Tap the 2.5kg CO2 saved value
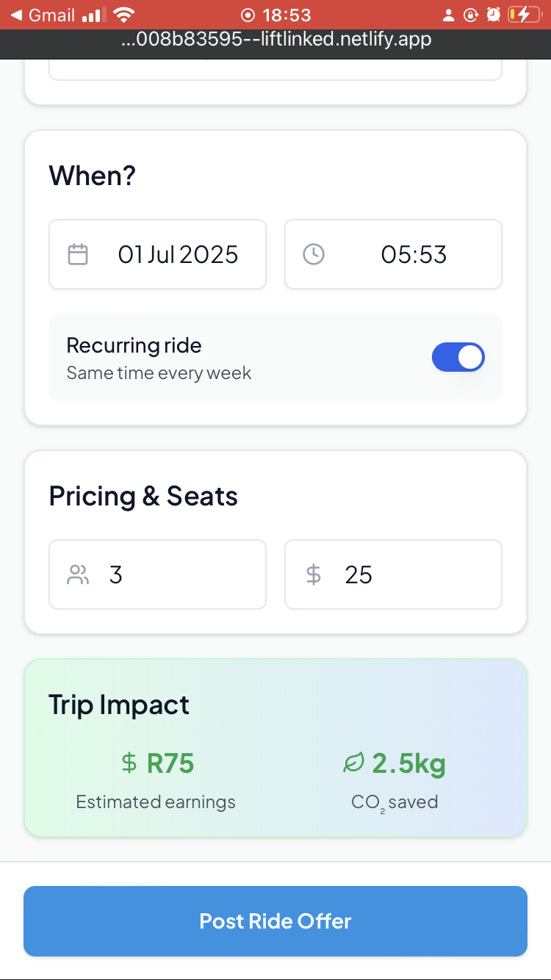 (408, 764)
